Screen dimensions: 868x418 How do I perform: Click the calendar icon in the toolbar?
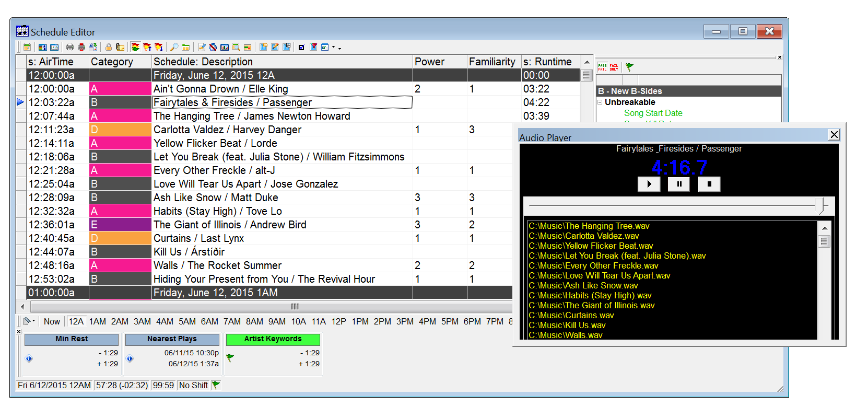[x=27, y=48]
